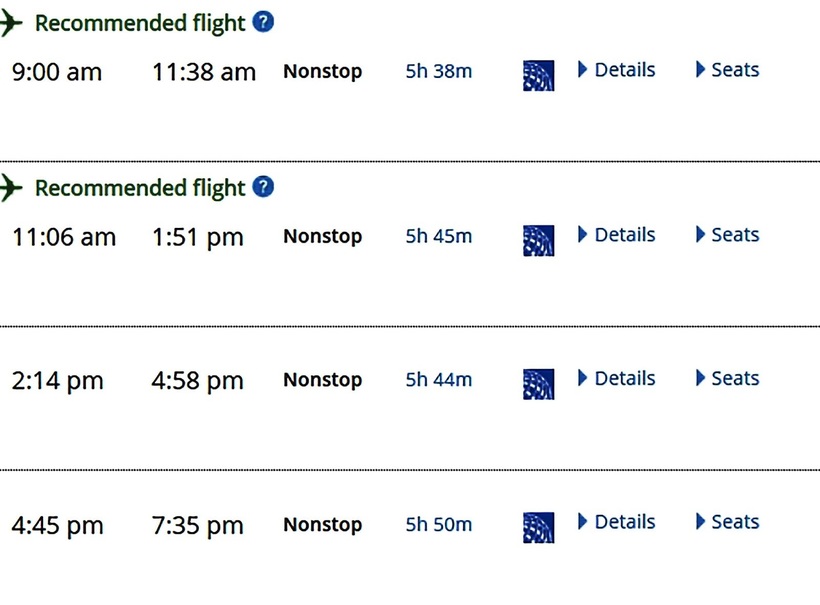Click airplane icon on first recommended flight
820x605 pixels.
pyautogui.click(x=11, y=24)
